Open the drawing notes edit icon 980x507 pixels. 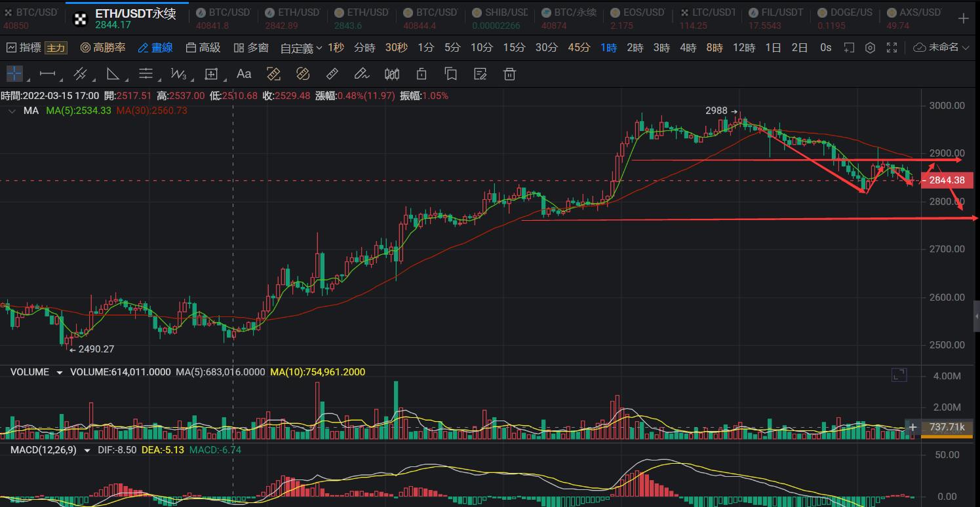tap(480, 73)
